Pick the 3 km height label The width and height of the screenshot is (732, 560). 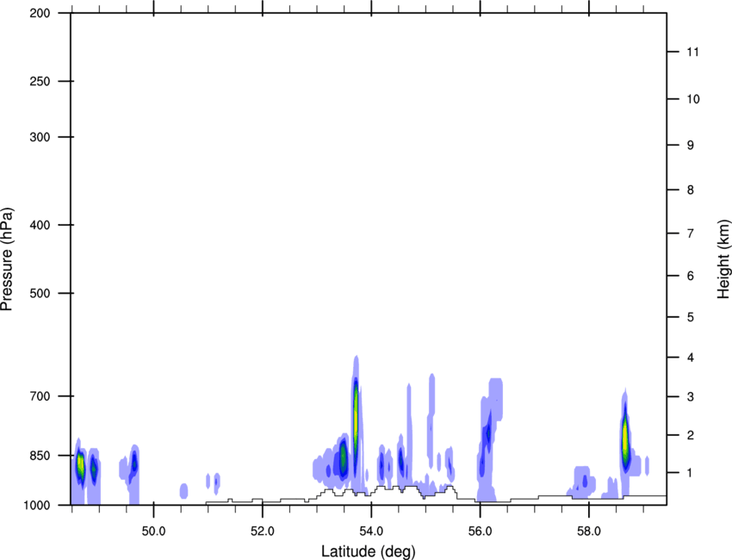(691, 396)
